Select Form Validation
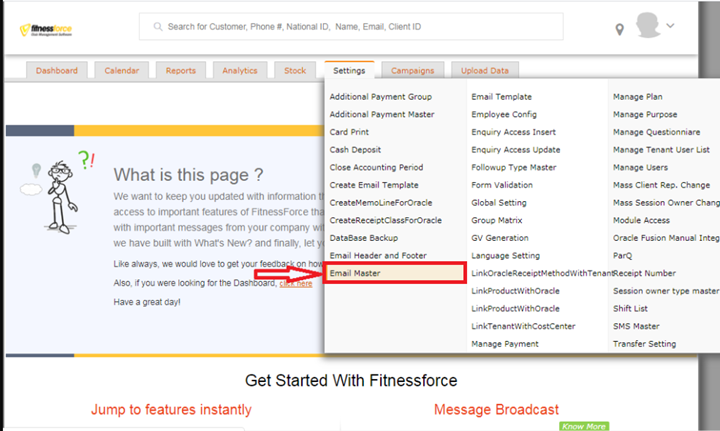 (x=502, y=185)
